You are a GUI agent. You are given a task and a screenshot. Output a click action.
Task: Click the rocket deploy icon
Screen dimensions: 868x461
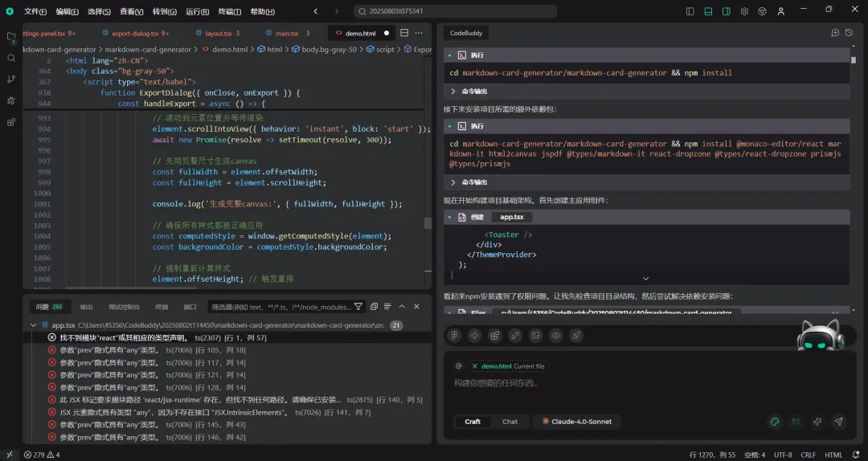click(x=576, y=336)
